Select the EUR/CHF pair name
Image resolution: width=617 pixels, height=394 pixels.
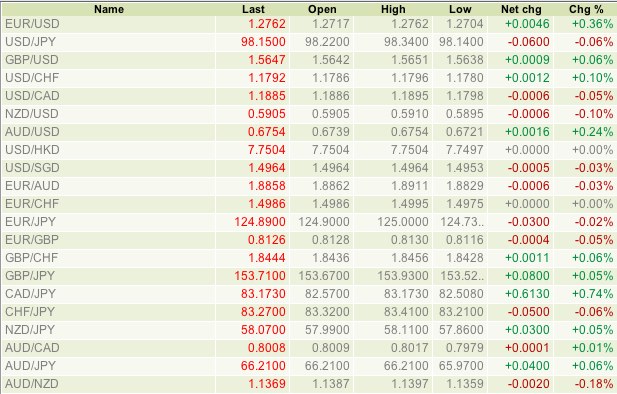click(x=32, y=204)
